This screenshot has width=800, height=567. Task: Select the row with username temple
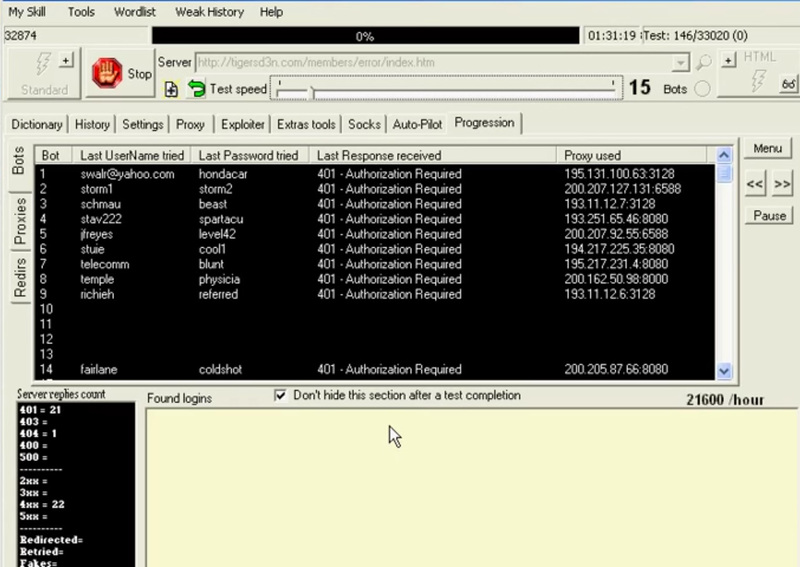(374, 279)
